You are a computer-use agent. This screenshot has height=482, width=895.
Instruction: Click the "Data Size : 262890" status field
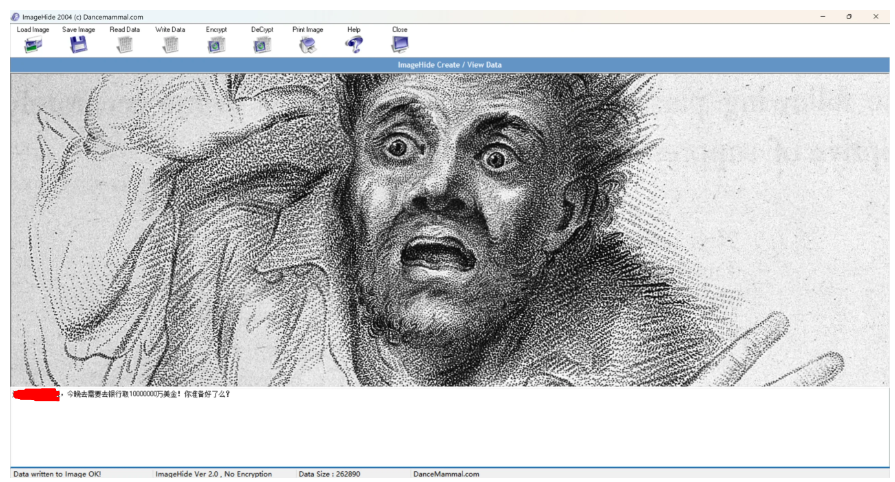(x=329, y=474)
